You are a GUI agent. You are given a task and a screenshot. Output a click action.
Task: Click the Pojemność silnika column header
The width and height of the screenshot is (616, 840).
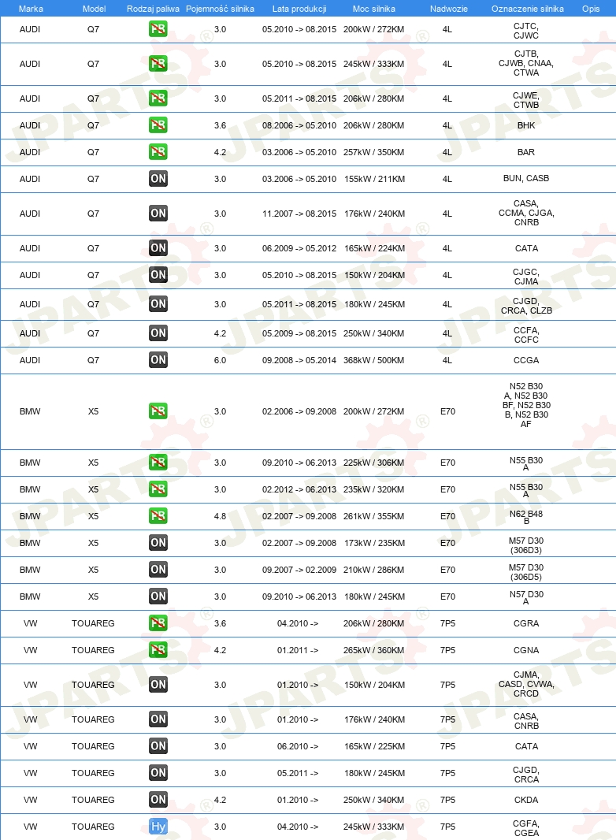click(220, 9)
